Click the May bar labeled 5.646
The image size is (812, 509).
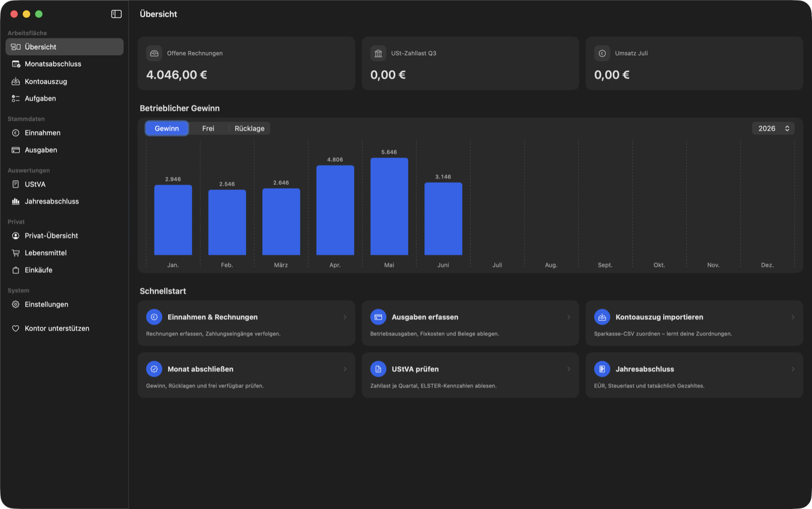pos(389,206)
